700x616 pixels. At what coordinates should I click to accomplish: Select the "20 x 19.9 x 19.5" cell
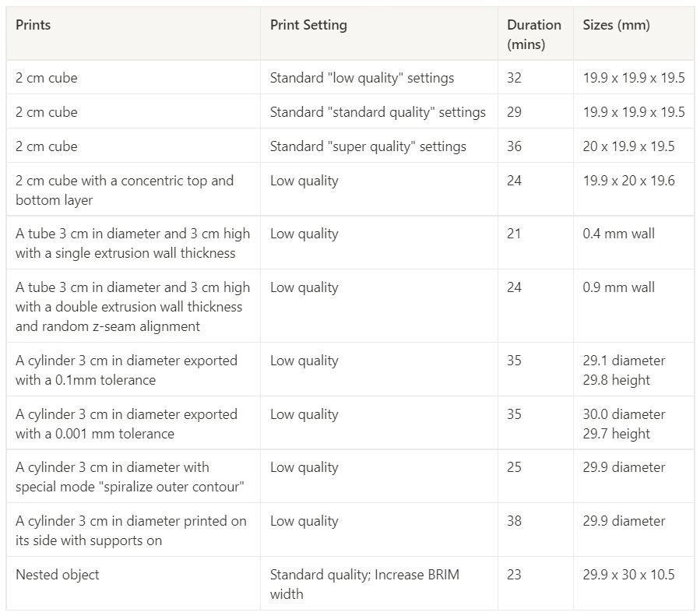628,146
